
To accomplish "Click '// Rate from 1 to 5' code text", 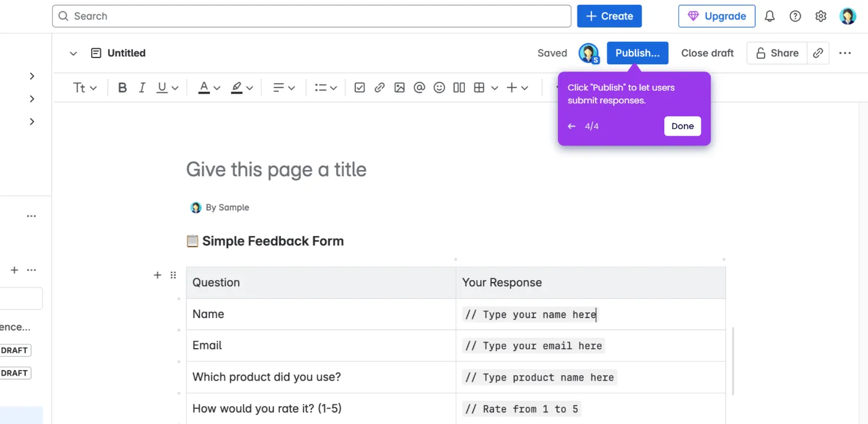I will point(522,409).
